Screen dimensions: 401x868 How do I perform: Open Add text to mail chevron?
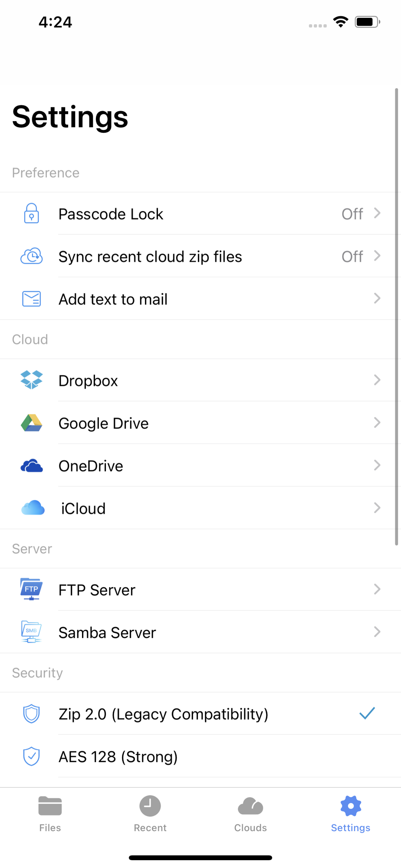377,298
